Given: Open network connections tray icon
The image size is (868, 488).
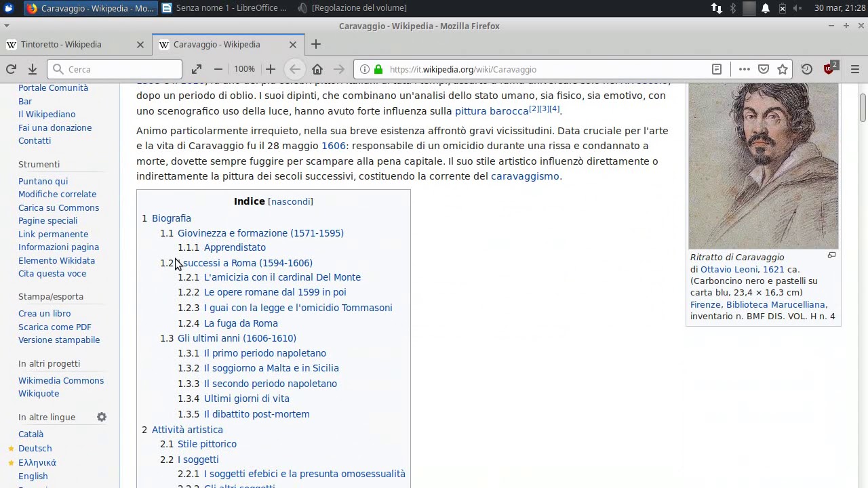Looking at the screenshot, I should [x=717, y=8].
